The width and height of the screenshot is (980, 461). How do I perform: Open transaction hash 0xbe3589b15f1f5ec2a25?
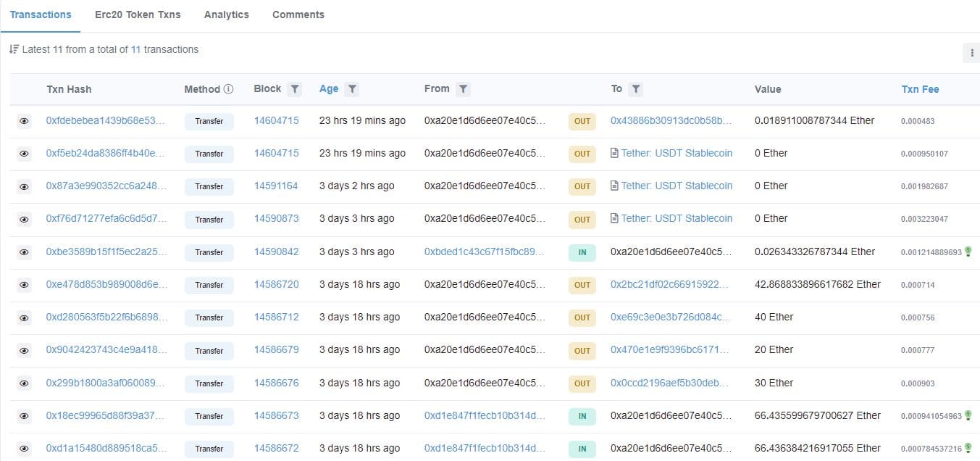pyautogui.click(x=106, y=252)
